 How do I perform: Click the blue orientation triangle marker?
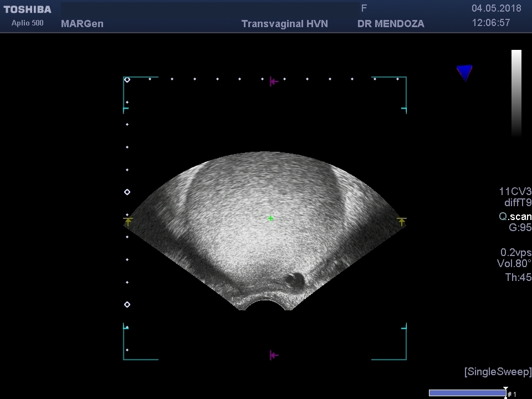coord(464,73)
